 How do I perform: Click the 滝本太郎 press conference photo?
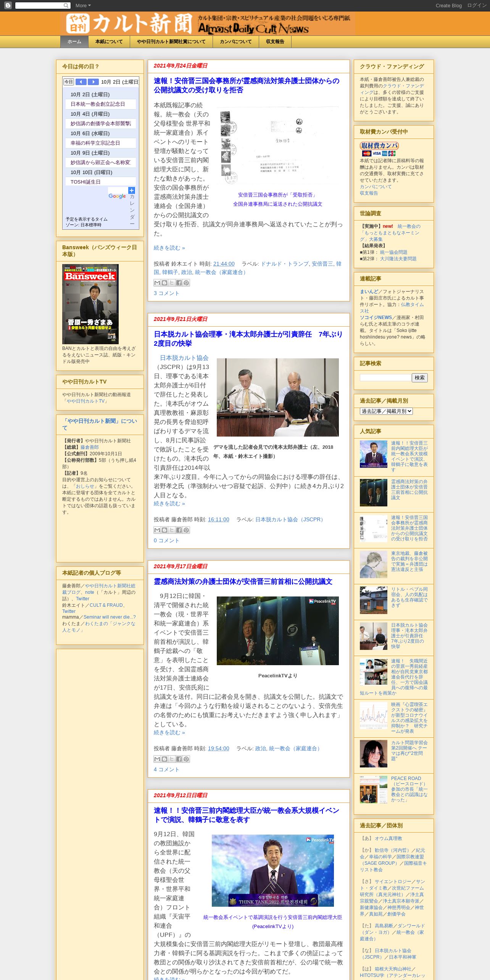pyautogui.click(x=278, y=397)
